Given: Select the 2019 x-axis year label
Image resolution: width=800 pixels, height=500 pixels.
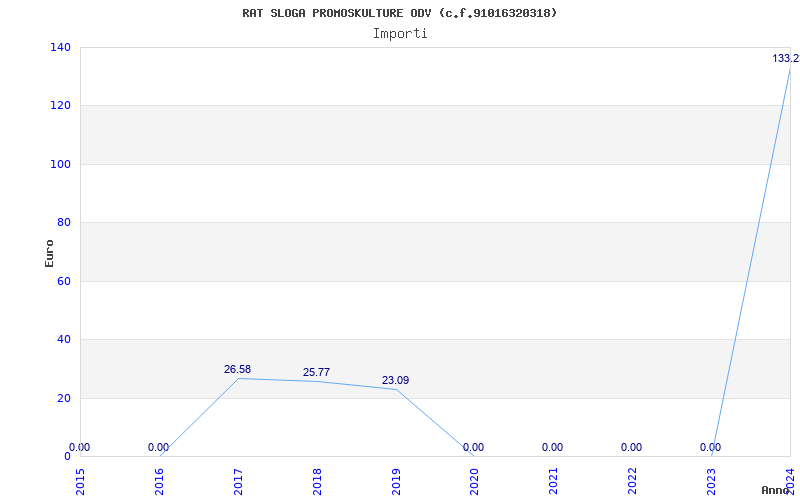Looking at the screenshot, I should tap(396, 481).
